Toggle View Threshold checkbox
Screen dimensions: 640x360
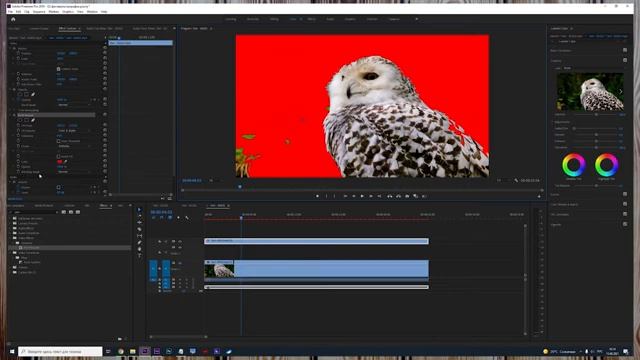coord(58,141)
